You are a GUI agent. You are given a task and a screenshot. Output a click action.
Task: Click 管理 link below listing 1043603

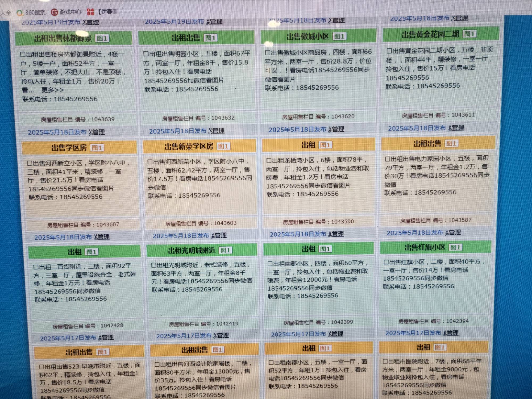pos(219,235)
